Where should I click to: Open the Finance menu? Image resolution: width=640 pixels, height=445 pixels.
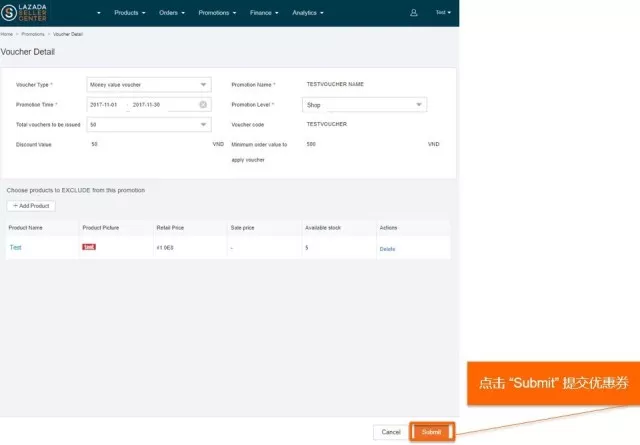click(266, 13)
